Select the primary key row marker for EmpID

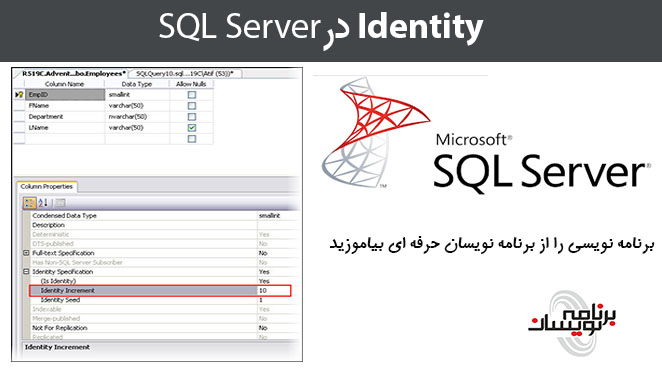click(19, 95)
